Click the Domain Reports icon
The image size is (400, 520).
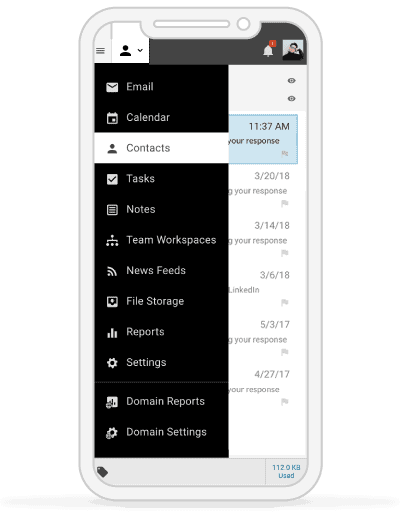pos(112,402)
